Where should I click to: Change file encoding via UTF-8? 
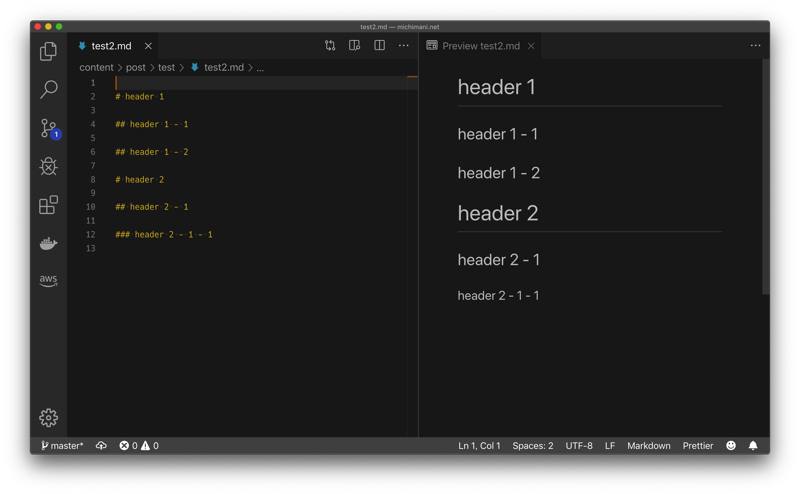point(579,446)
